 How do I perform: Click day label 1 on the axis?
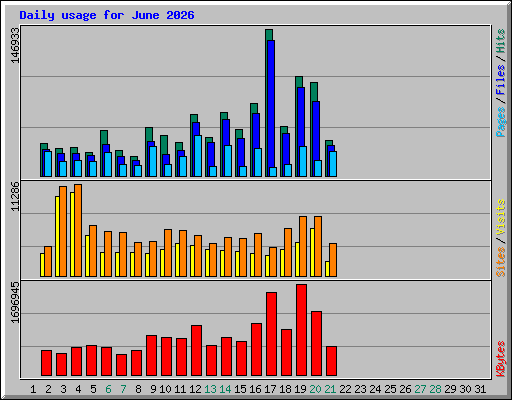click(33, 389)
